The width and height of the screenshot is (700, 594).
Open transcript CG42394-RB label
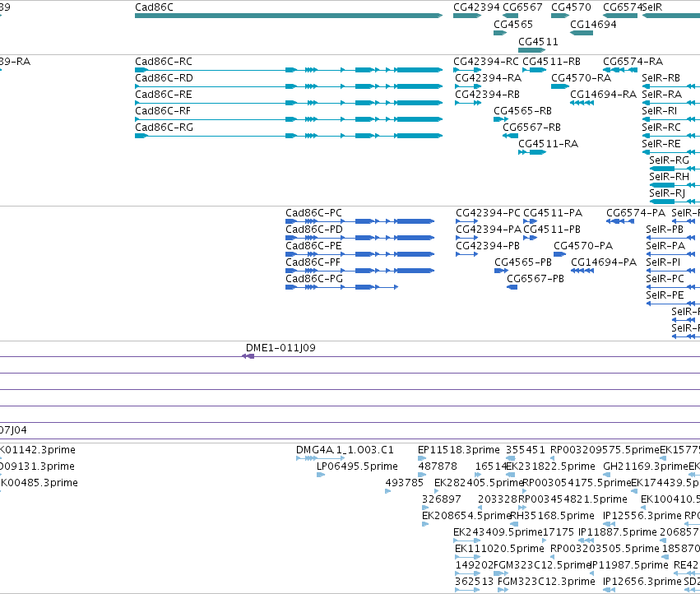point(487,95)
